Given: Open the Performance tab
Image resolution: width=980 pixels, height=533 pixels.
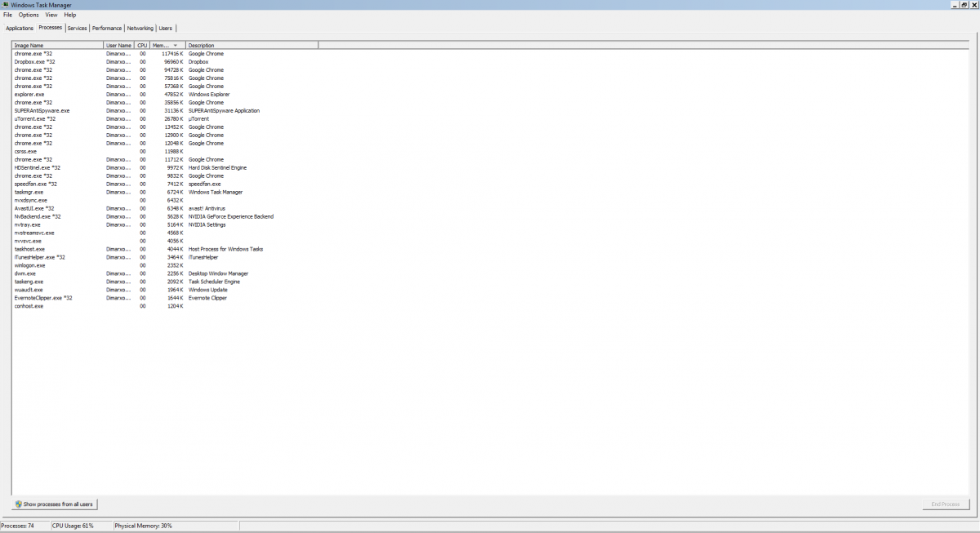Looking at the screenshot, I should [107, 29].
